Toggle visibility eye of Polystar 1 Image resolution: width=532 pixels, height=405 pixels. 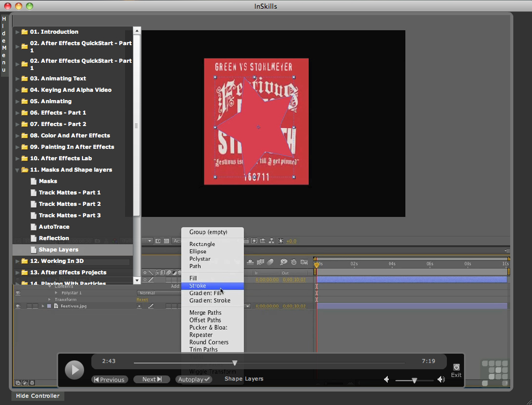click(18, 293)
